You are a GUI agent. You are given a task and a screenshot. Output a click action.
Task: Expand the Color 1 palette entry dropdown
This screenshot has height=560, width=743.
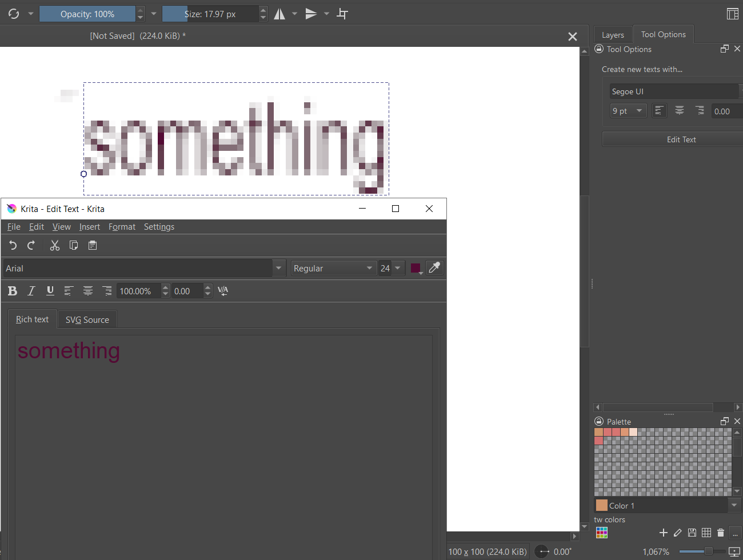(734, 506)
